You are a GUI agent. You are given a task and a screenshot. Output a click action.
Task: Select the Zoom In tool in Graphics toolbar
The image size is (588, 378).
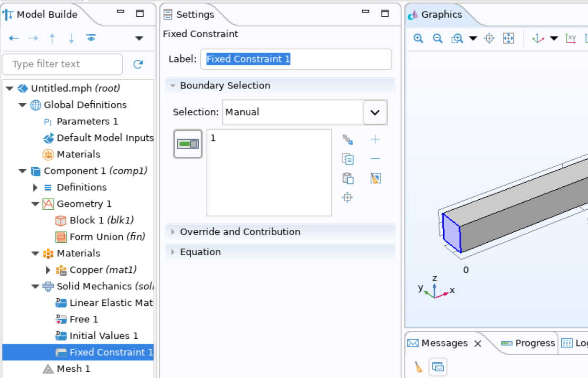[x=417, y=38]
